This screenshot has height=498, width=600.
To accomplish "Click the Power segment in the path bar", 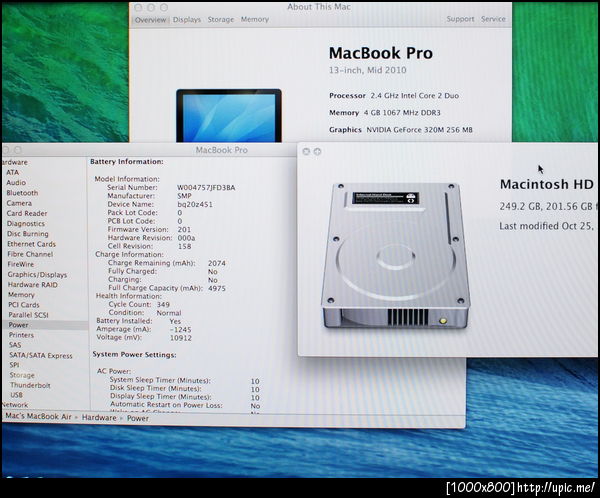I will pyautogui.click(x=138, y=418).
